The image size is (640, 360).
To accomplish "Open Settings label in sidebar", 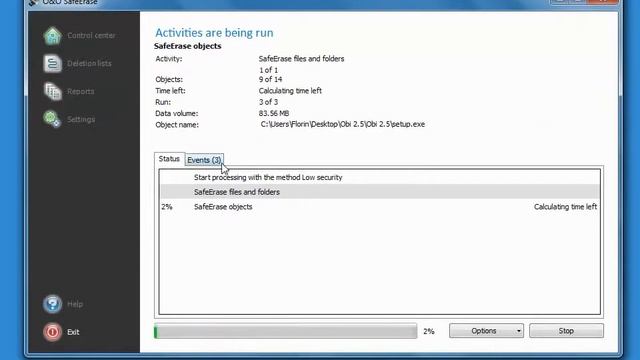I will click(81, 119).
